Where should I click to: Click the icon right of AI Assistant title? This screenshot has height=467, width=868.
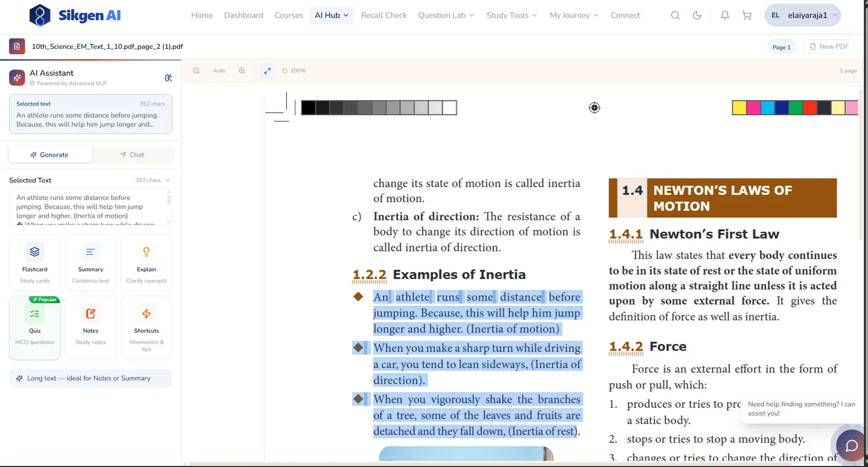click(x=168, y=77)
